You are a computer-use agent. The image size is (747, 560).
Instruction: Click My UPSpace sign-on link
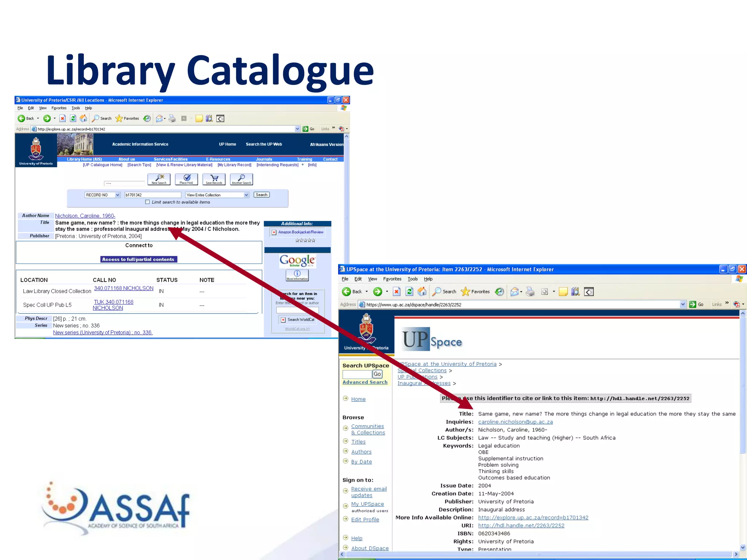pos(367,504)
